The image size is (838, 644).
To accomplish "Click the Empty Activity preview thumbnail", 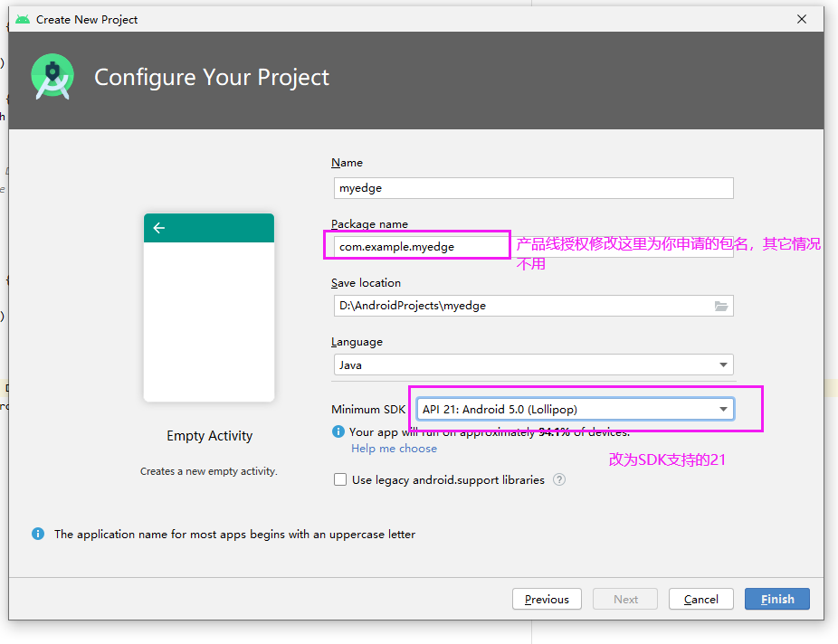I will 209,308.
